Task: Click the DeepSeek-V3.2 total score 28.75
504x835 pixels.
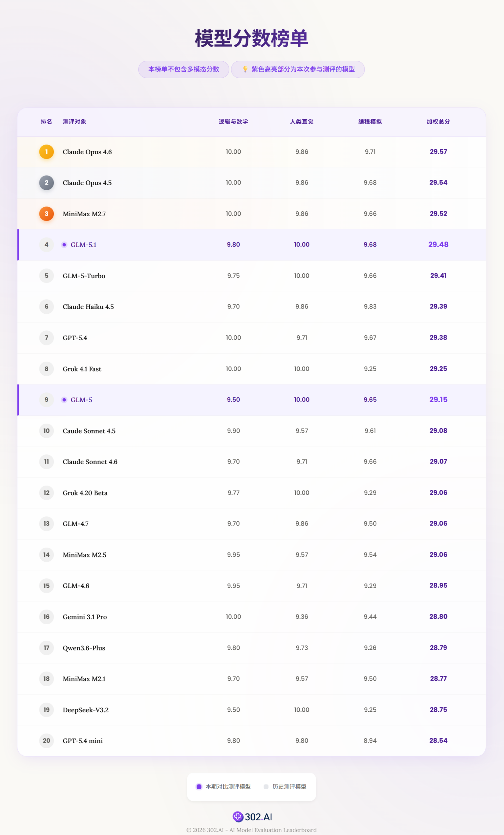Action: click(x=438, y=710)
